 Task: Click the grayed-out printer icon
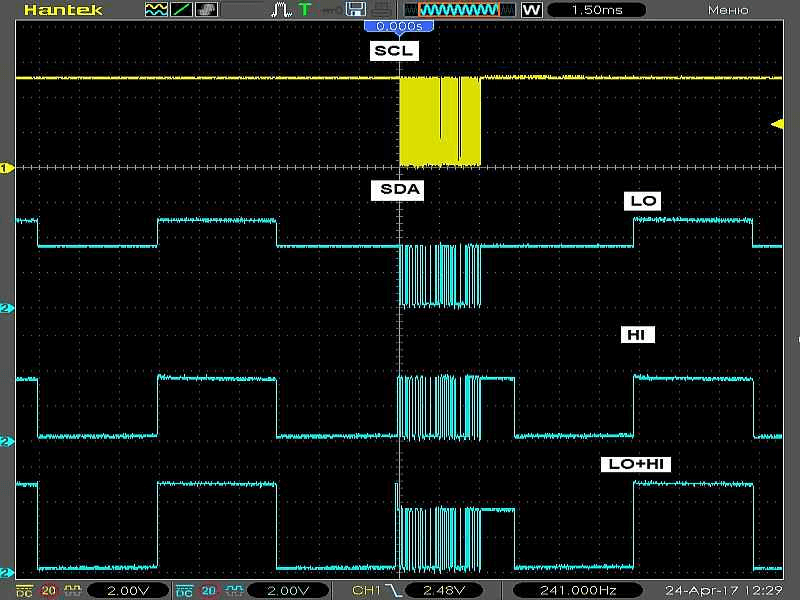[x=381, y=10]
